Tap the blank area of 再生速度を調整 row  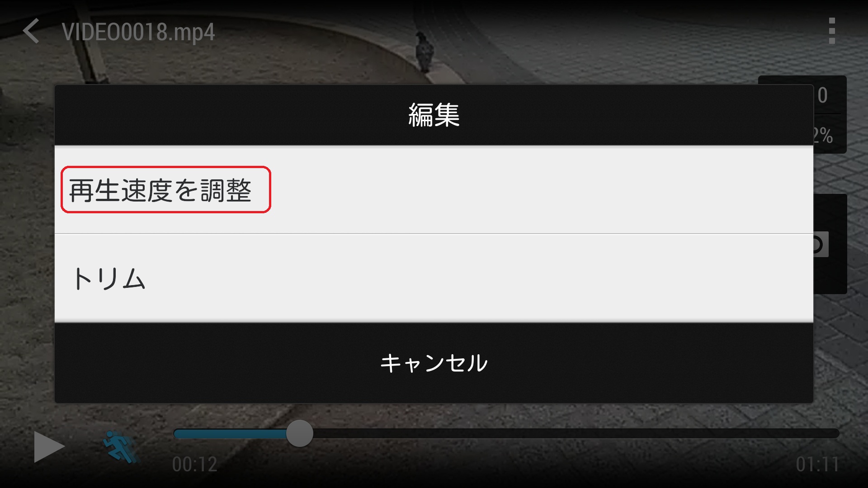[x=542, y=190]
